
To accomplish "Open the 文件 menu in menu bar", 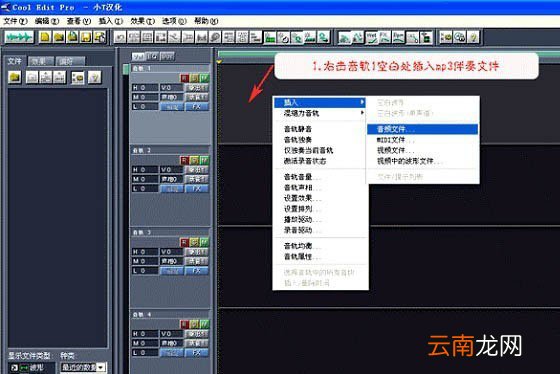I will click(15, 21).
